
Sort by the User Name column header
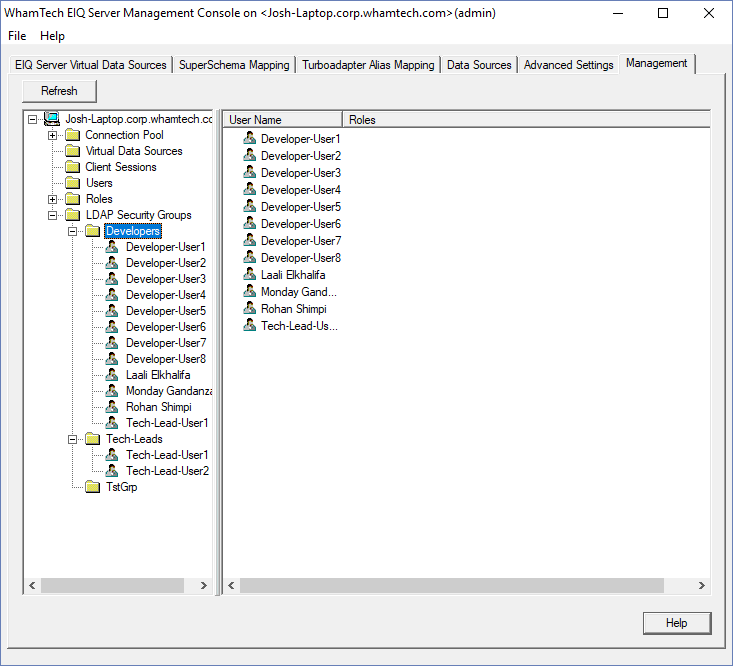pyautogui.click(x=281, y=120)
